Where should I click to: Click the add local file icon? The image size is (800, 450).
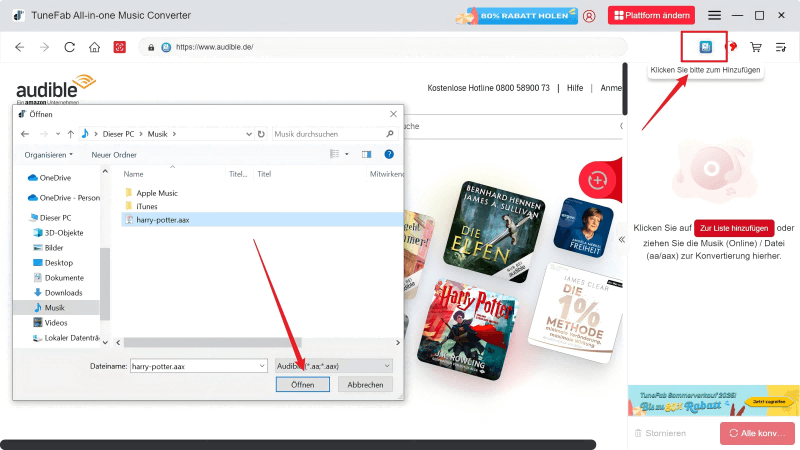(706, 47)
